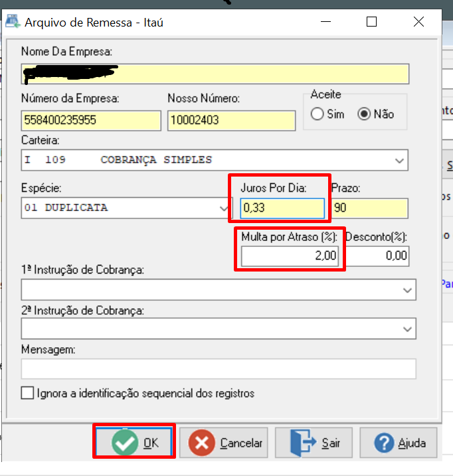Click the Juros Por Dia field
Viewport: 453px width, 476px height.
pyautogui.click(x=282, y=208)
